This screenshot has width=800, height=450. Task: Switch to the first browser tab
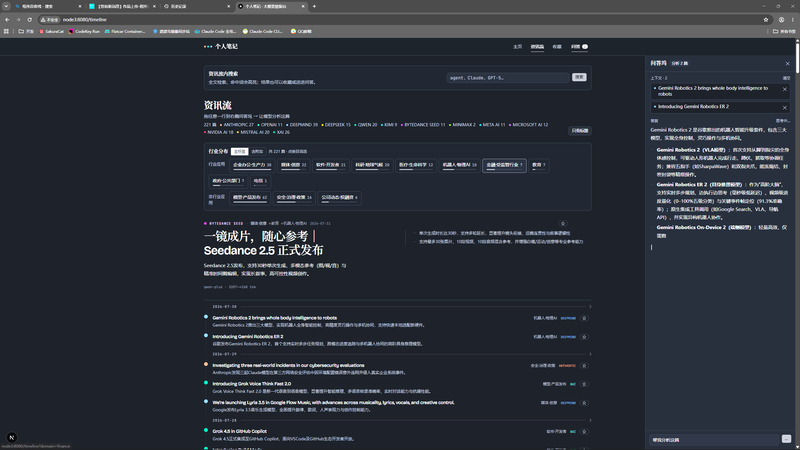coord(47,6)
